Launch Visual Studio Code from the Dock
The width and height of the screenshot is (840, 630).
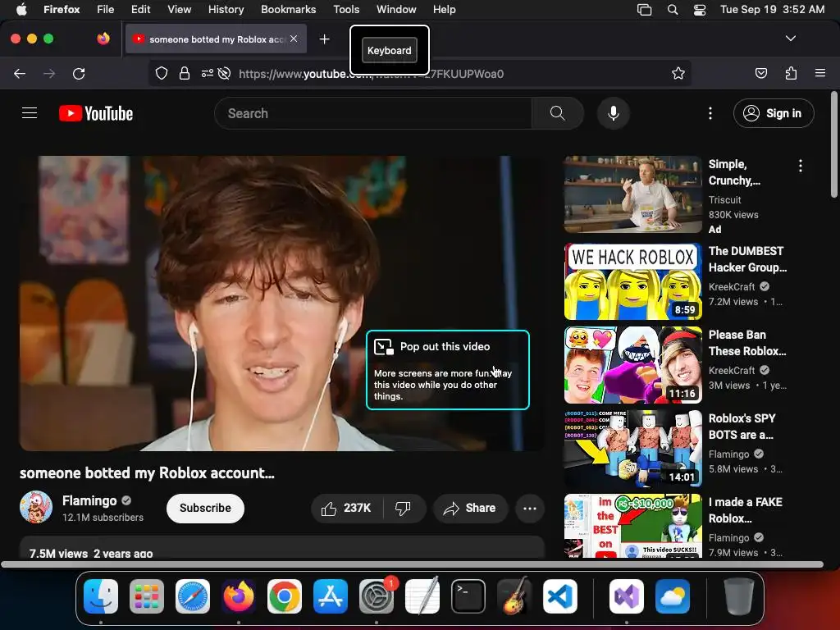(559, 596)
